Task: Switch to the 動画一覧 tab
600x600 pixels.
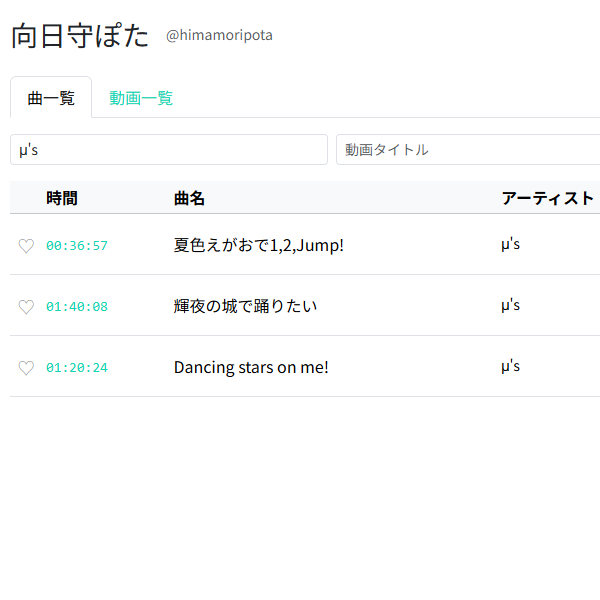Action: [x=141, y=98]
